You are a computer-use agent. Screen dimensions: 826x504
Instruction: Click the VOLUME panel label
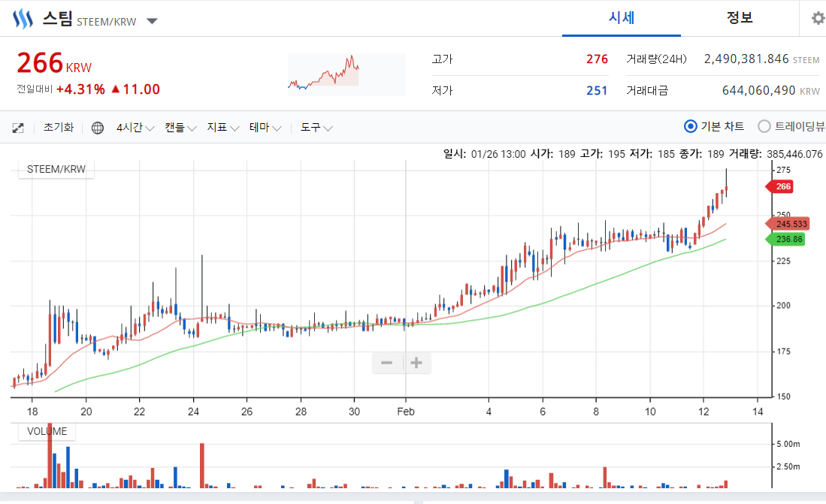(x=47, y=431)
